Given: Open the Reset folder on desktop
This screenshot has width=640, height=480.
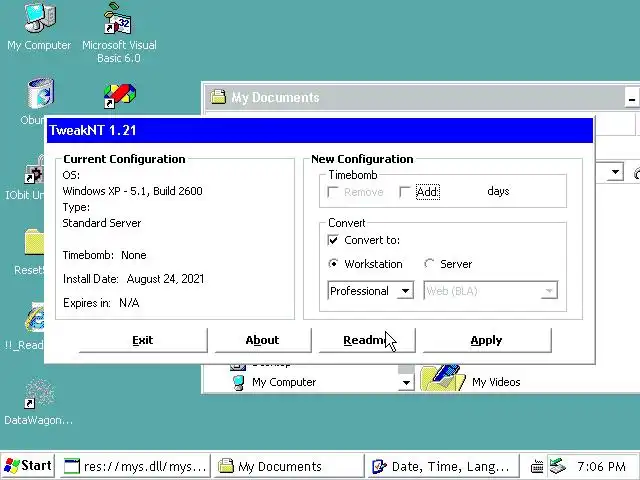Looking at the screenshot, I should pyautogui.click(x=33, y=242).
